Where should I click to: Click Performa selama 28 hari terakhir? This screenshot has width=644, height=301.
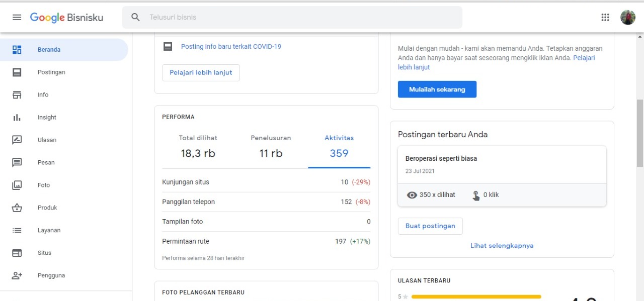pyautogui.click(x=203, y=258)
